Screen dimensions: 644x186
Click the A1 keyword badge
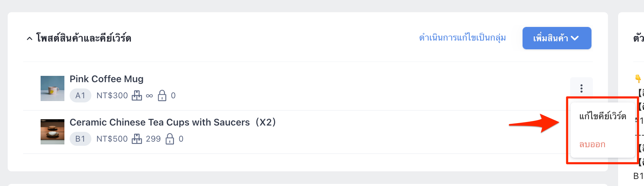(80, 95)
